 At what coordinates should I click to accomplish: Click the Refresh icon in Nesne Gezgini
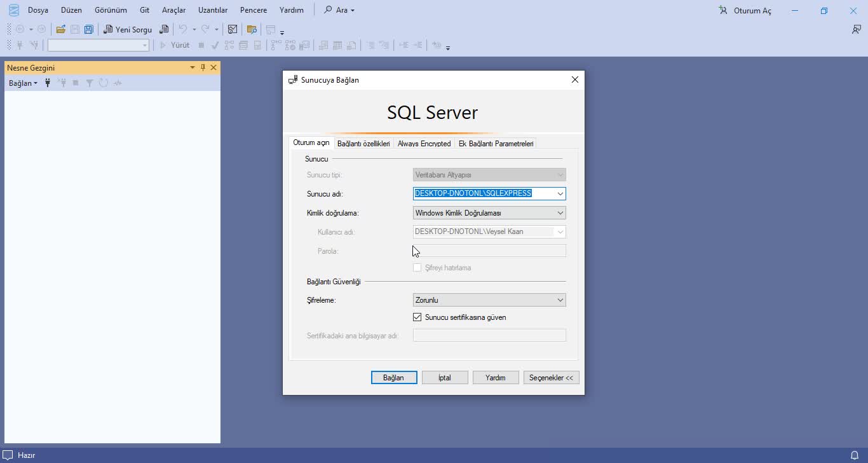[104, 83]
